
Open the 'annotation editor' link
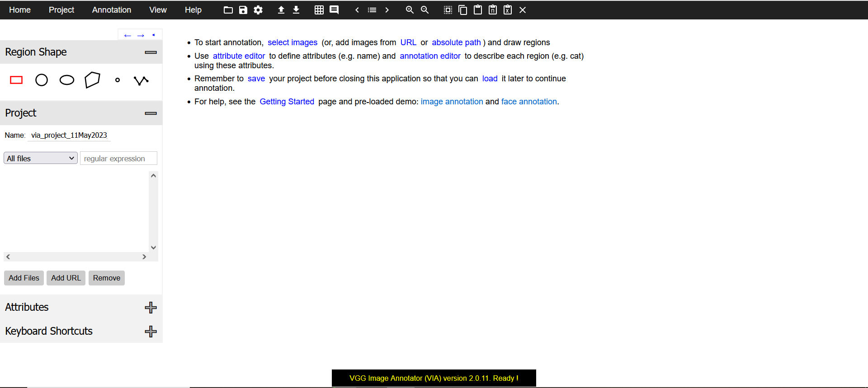tap(430, 56)
